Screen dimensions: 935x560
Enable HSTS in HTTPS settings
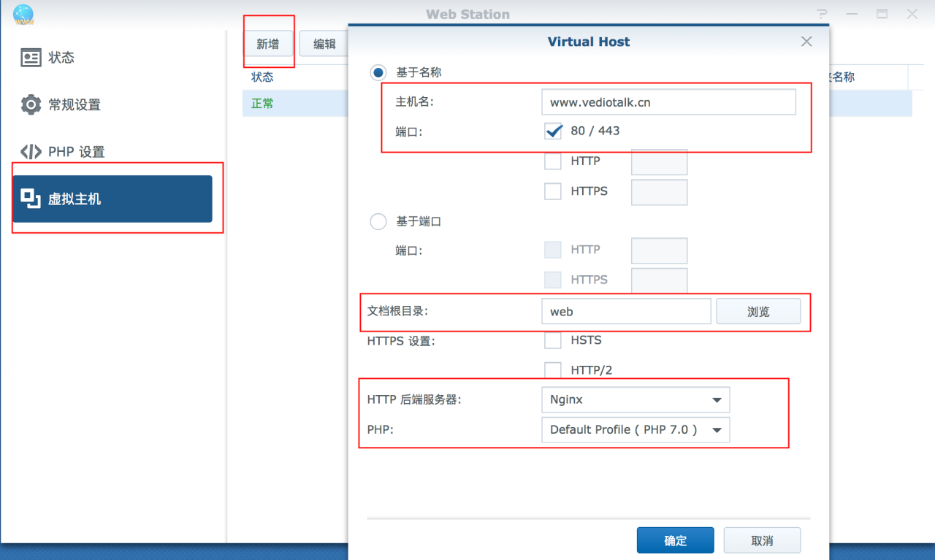552,340
